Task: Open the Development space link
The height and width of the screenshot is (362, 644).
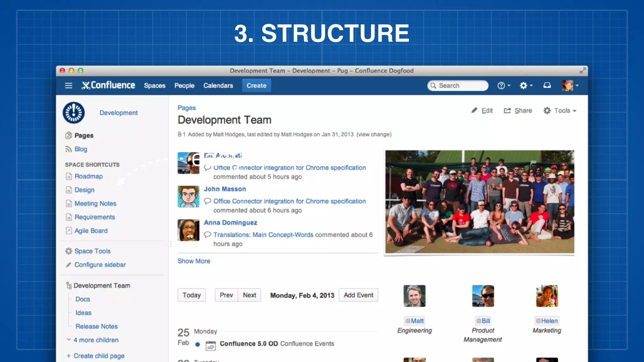Action: pyautogui.click(x=119, y=113)
